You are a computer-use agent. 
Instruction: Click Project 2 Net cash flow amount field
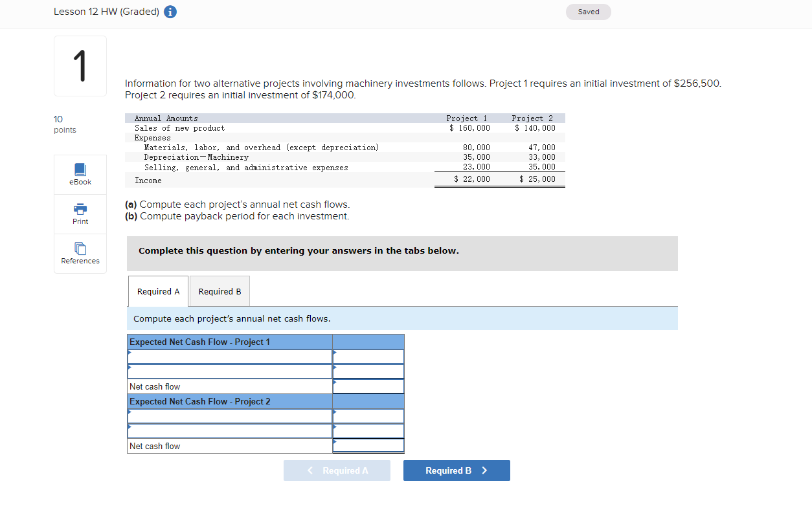click(368, 446)
